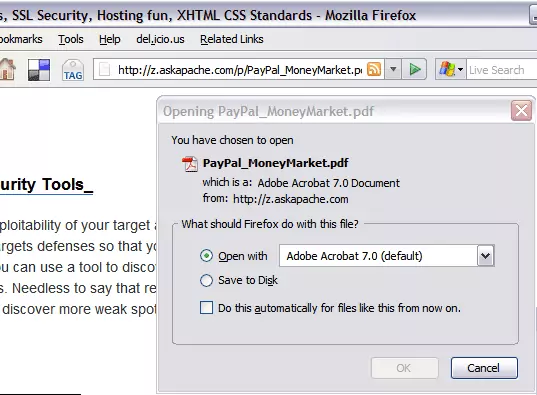Enable Do this automatically checkbox
The image size is (537, 395).
206,308
